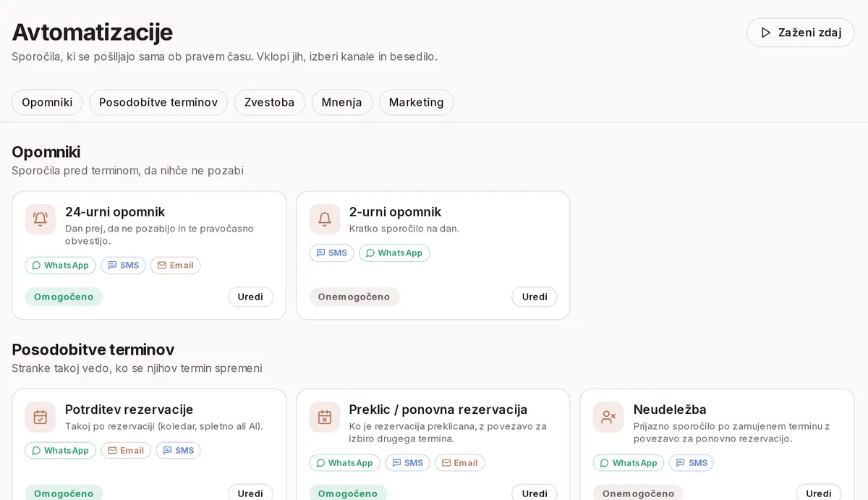Select Email channel on Preklic / ponovna rezervacija
Viewport: 868px width, 500px height.
click(459, 463)
